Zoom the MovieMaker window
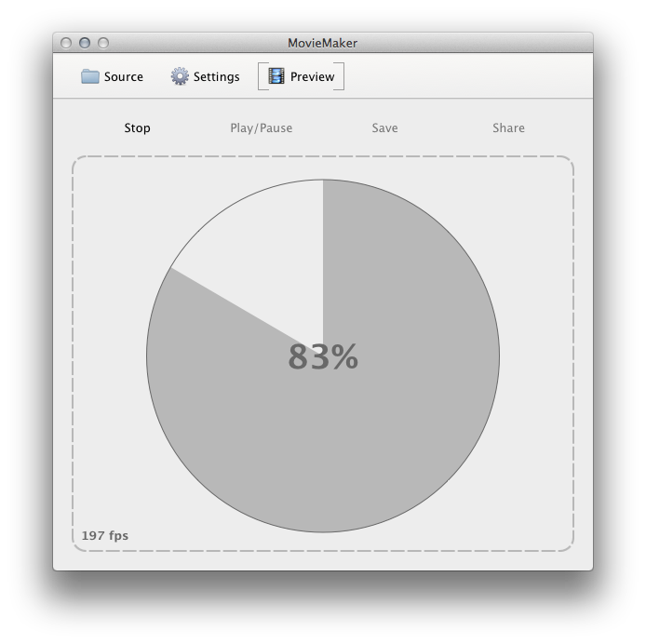This screenshot has height=644, width=646. [x=103, y=43]
